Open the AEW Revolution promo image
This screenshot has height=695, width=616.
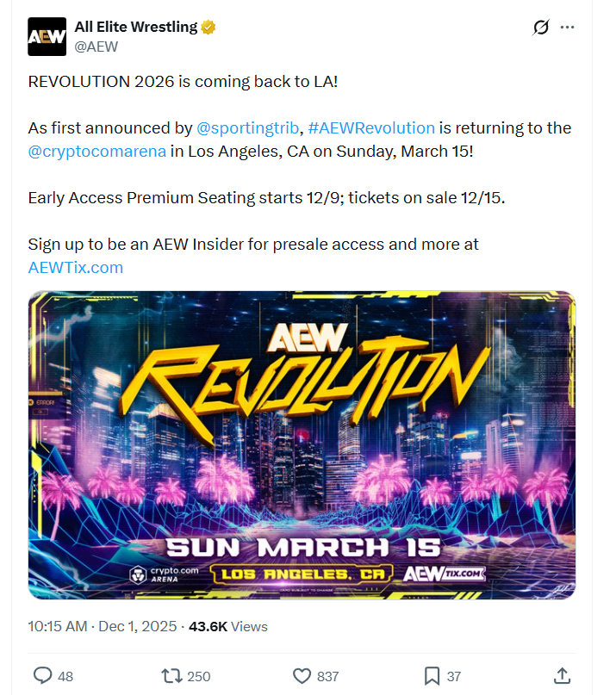click(x=302, y=444)
